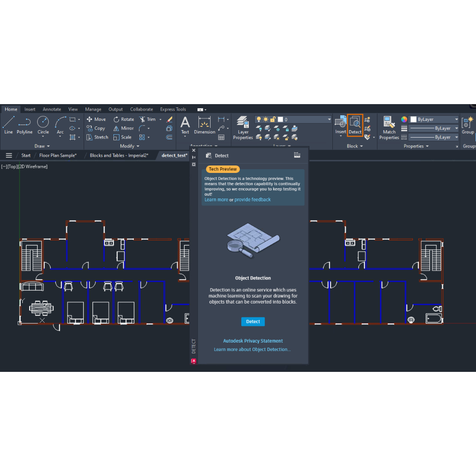Click the Copy tool
Viewport: 476px width, 476px height.
[x=96, y=128]
